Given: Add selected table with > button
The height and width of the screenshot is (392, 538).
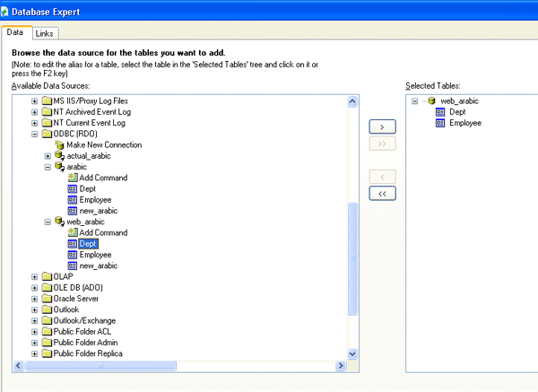Looking at the screenshot, I should [x=382, y=128].
